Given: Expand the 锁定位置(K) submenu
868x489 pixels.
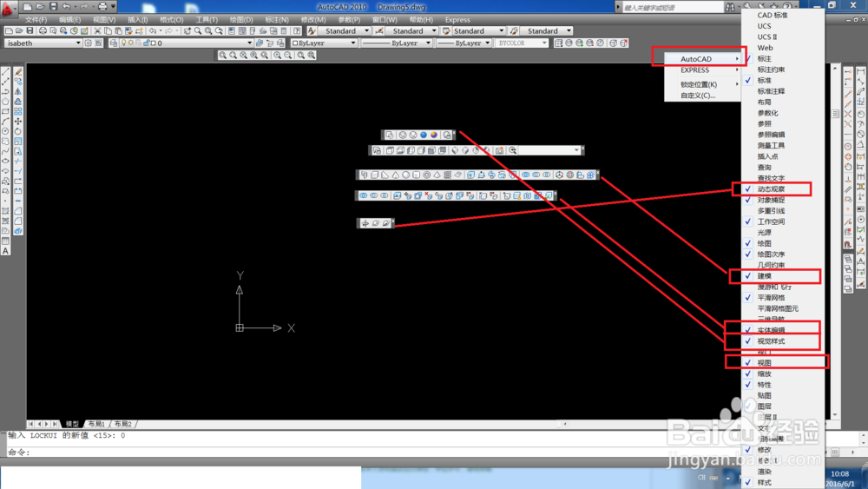Looking at the screenshot, I should coord(702,84).
